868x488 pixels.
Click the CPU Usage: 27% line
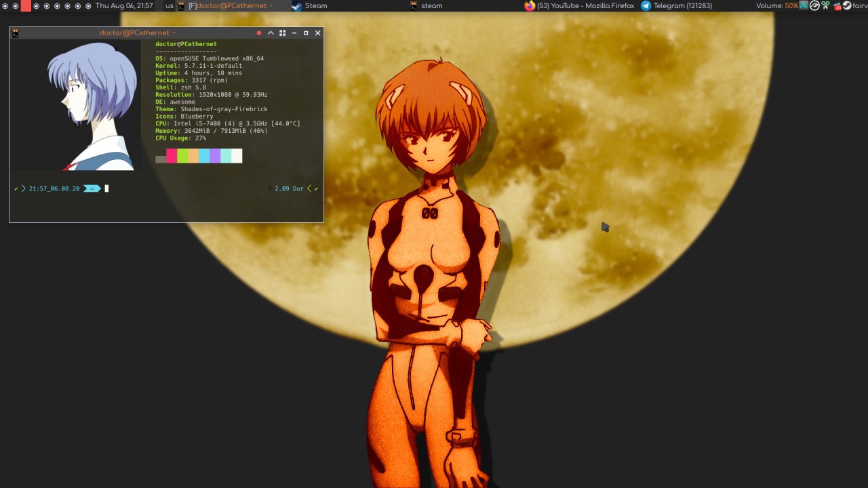click(x=180, y=138)
